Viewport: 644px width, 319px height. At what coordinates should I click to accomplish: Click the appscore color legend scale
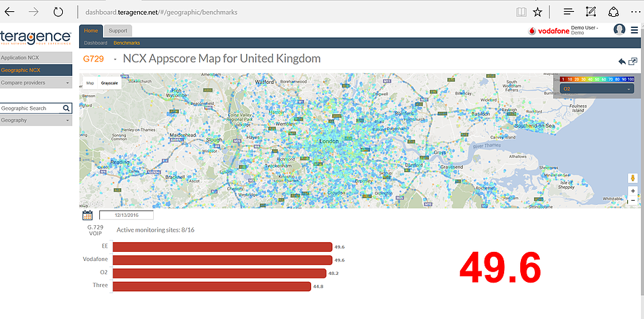coord(598,79)
